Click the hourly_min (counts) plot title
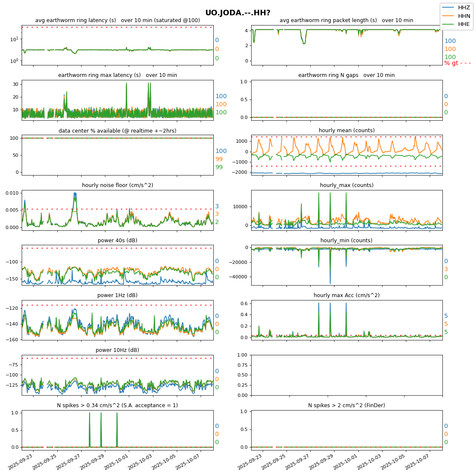 point(346,241)
